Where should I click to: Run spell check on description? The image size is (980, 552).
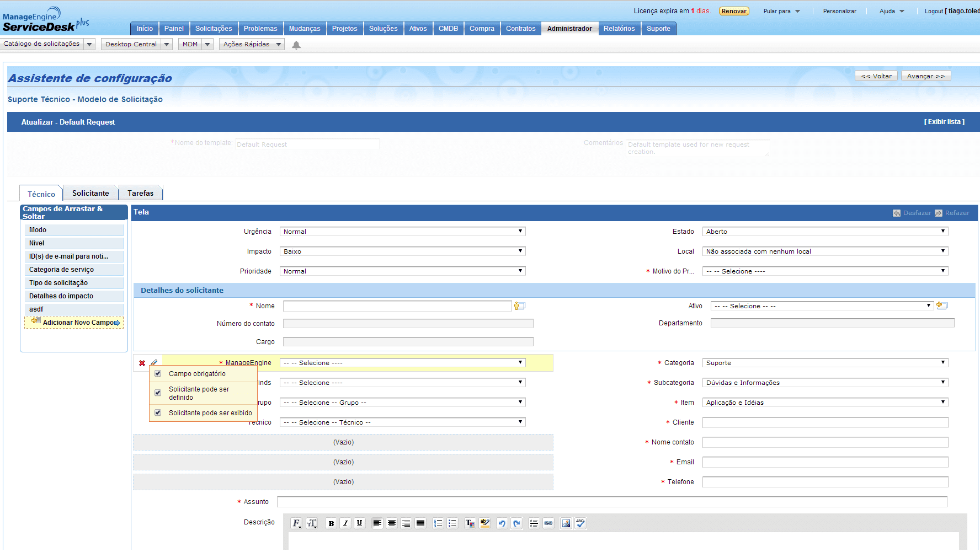pyautogui.click(x=580, y=523)
